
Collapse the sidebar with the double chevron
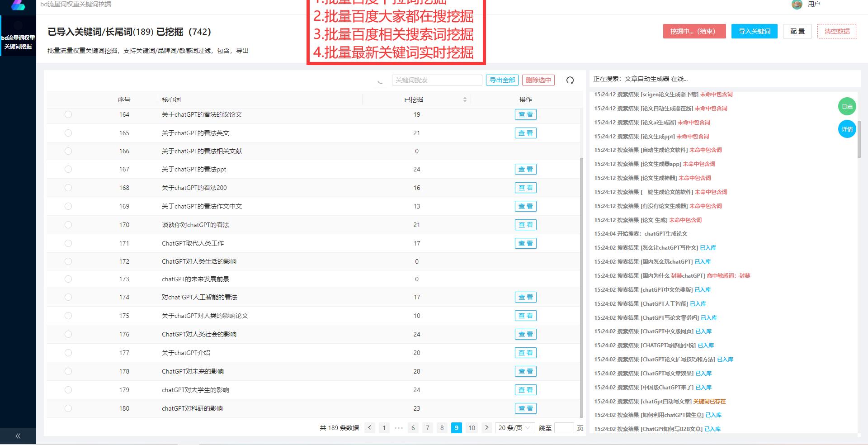click(x=18, y=436)
